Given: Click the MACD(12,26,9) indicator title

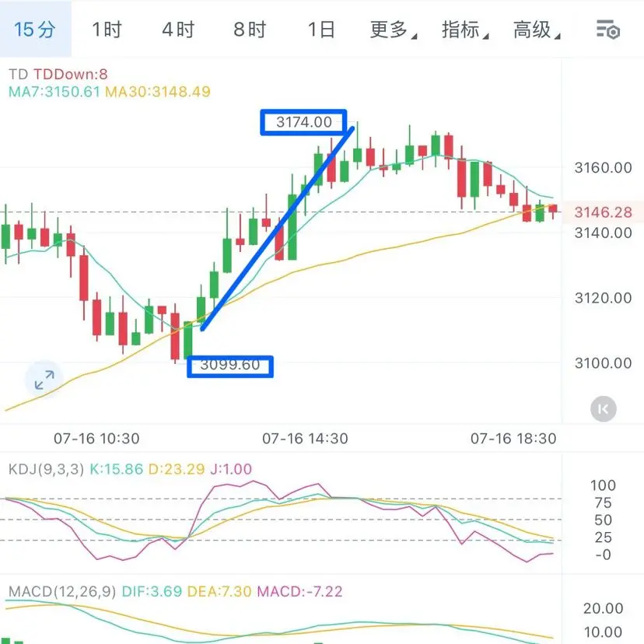Looking at the screenshot, I should [x=62, y=591].
